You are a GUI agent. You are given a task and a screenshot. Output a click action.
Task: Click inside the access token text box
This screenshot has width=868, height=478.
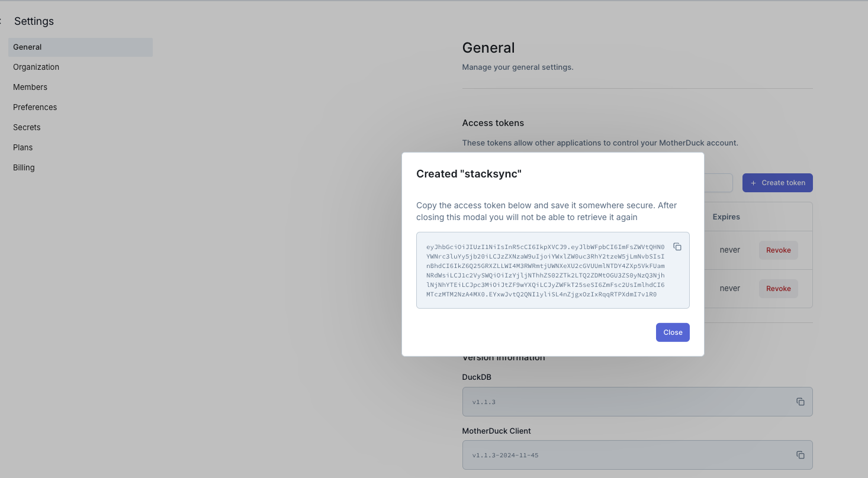tap(545, 270)
